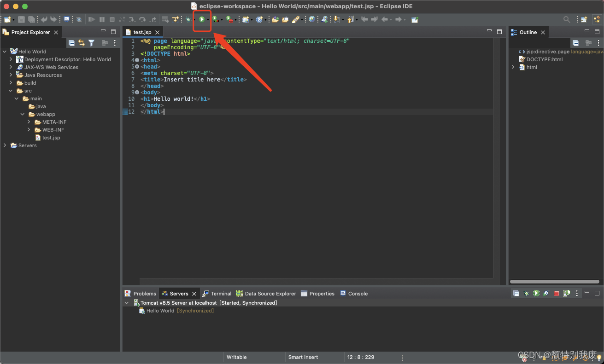Expand the META-INF folder
This screenshot has height=364, width=604.
click(29, 122)
